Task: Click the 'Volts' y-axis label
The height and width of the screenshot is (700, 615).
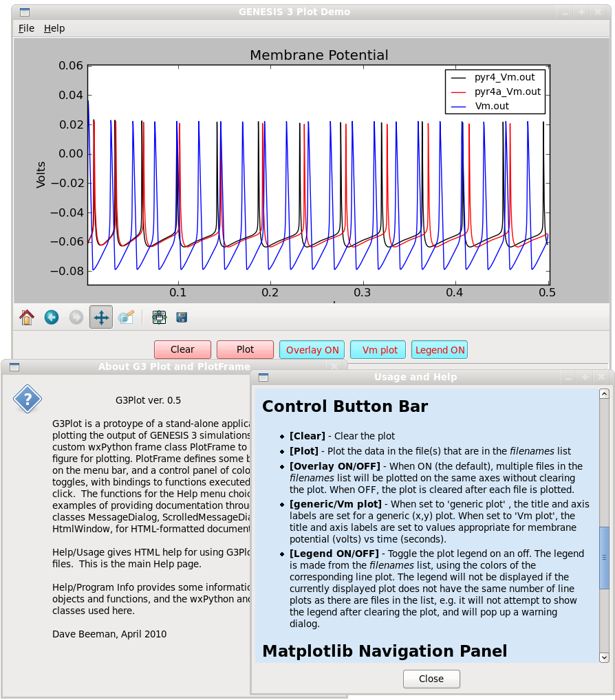Action: click(x=41, y=175)
